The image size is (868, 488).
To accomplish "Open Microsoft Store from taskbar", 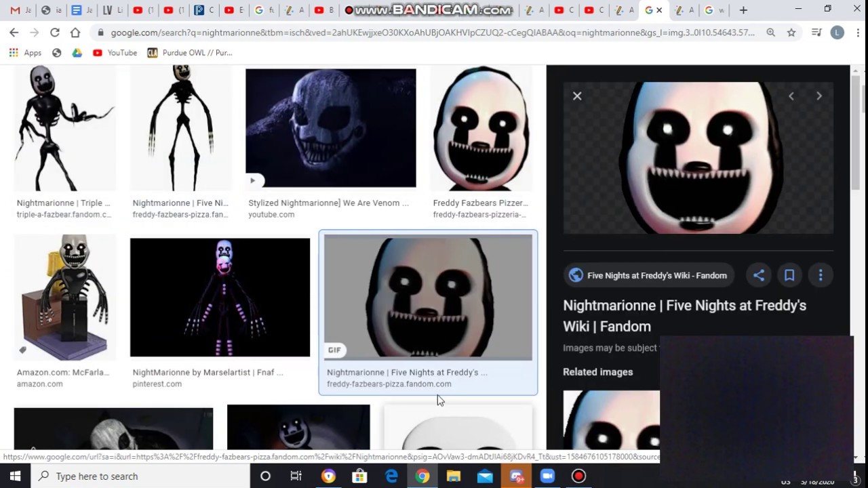I will click(359, 476).
